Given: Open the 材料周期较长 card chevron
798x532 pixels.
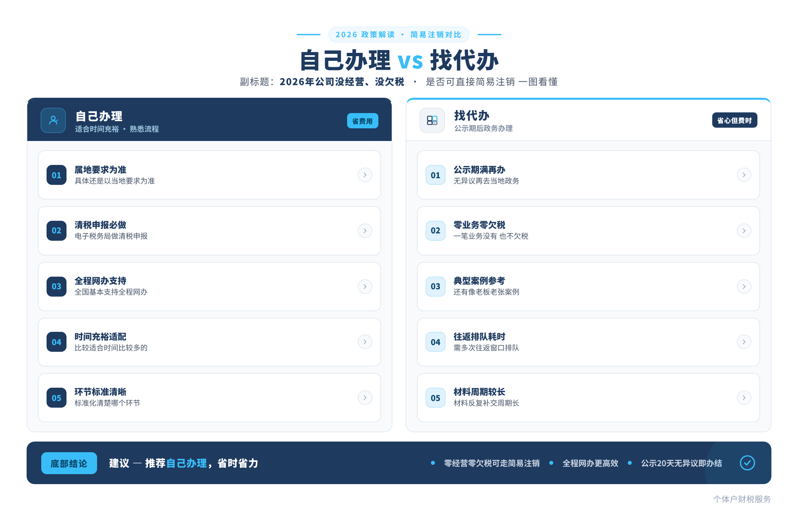Looking at the screenshot, I should click(744, 398).
